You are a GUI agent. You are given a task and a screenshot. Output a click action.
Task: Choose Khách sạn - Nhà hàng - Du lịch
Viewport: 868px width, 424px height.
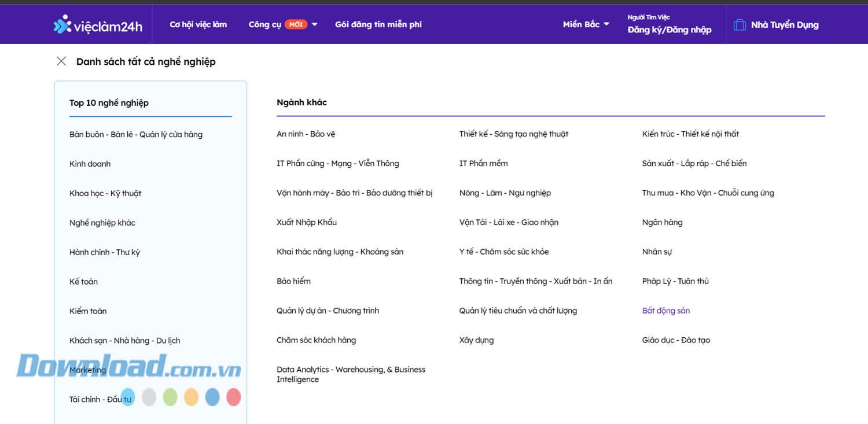(124, 341)
